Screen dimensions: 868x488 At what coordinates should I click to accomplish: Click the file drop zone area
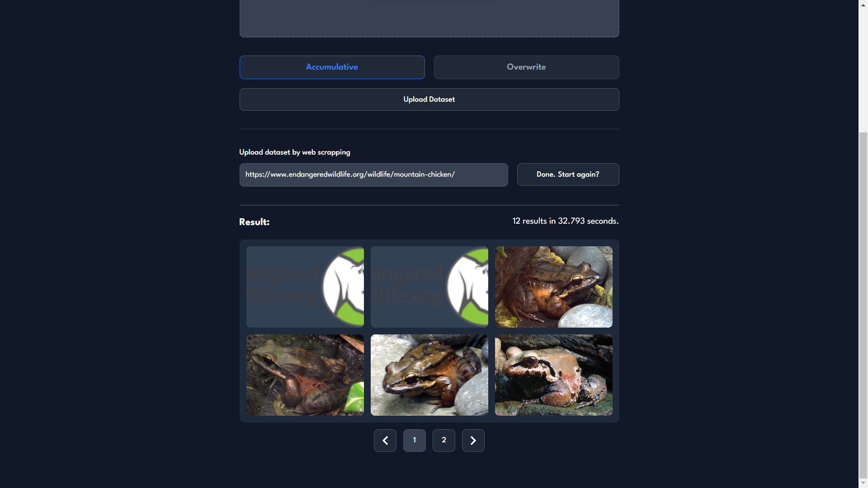[429, 18]
